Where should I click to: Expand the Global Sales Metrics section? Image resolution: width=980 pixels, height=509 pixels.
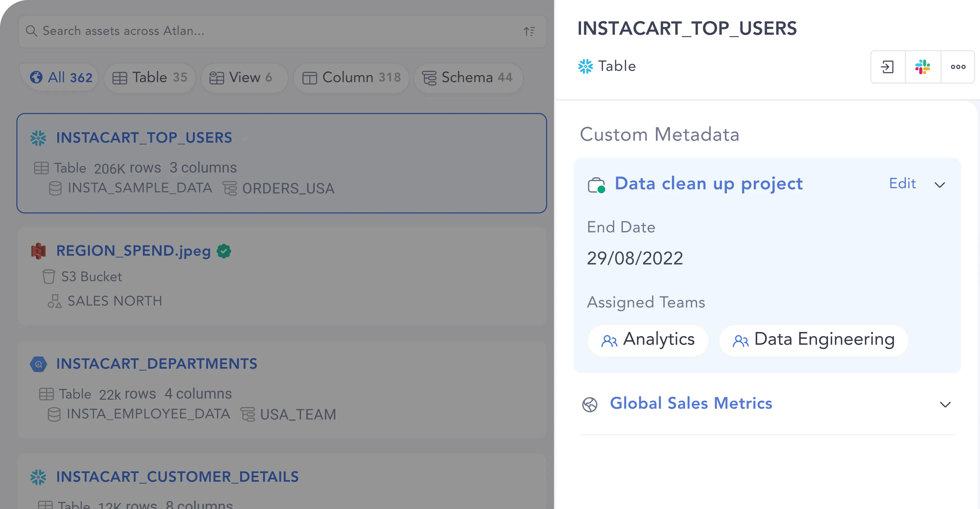[x=945, y=405]
